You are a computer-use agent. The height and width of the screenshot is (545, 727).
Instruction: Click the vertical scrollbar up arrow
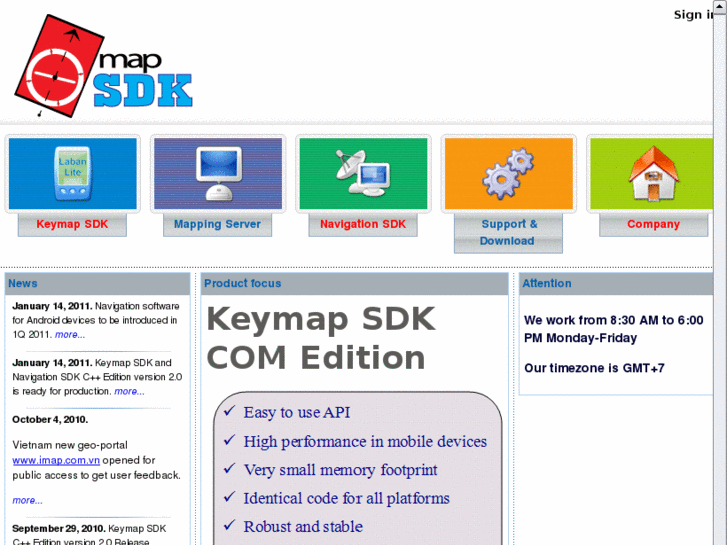coord(720,6)
